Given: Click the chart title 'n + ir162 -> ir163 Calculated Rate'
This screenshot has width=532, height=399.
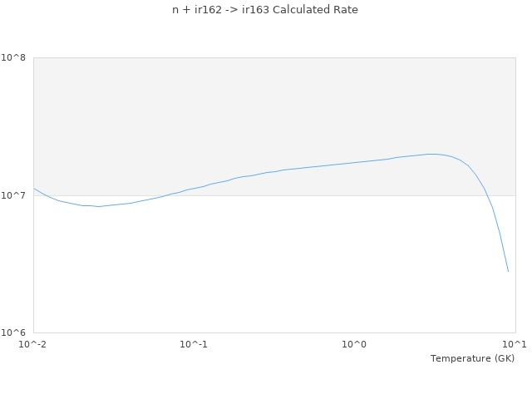Looking at the screenshot, I should click(266, 10).
